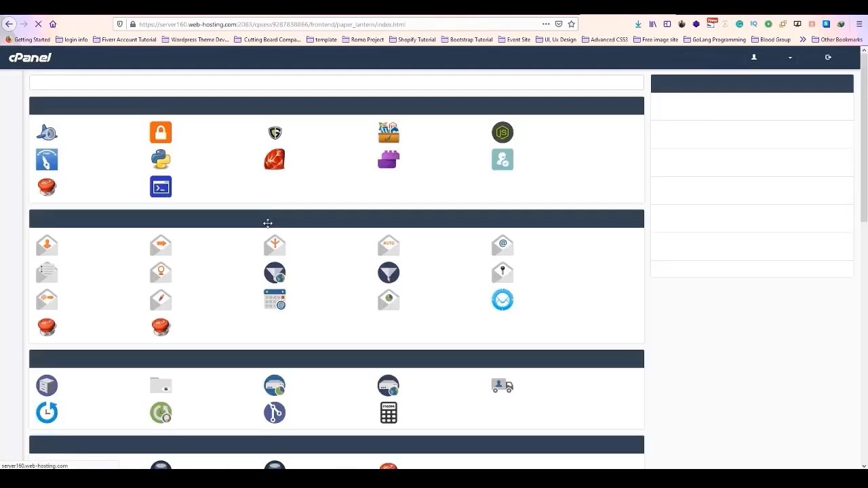Click the cPanel logo
This screenshot has height=488, width=868.
point(30,58)
